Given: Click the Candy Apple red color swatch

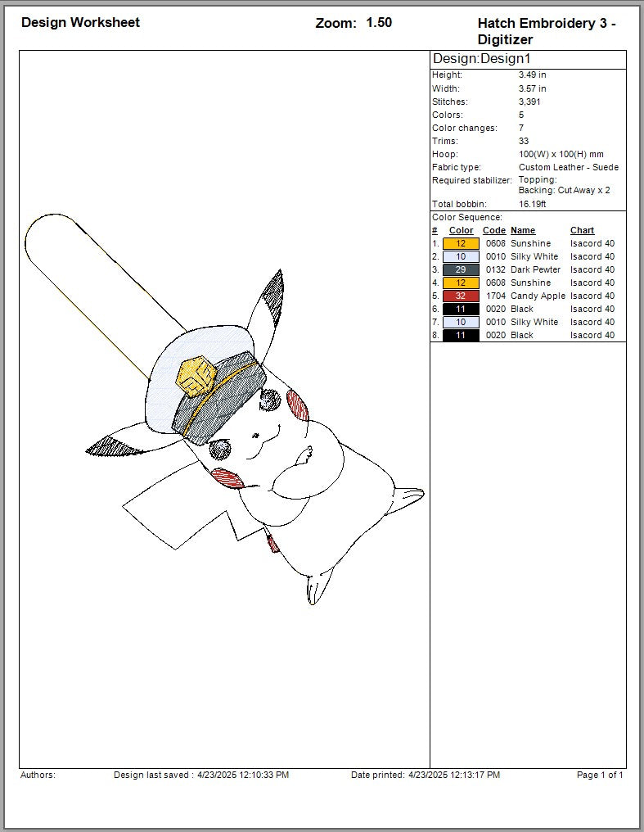Looking at the screenshot, I should click(461, 296).
